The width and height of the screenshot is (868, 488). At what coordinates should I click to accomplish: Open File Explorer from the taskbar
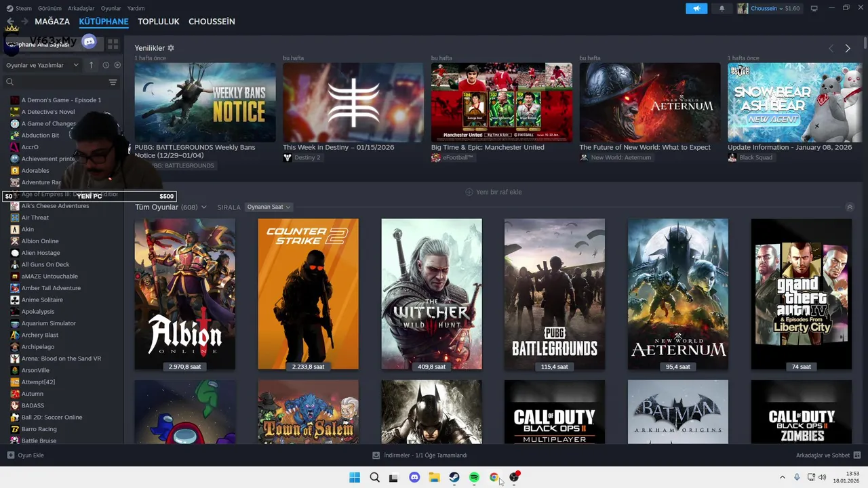click(x=434, y=477)
